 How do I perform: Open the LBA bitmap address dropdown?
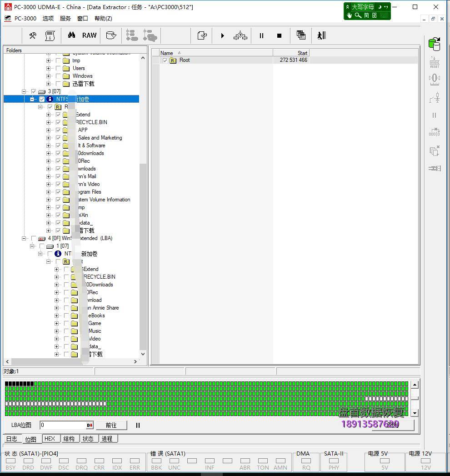(90, 426)
